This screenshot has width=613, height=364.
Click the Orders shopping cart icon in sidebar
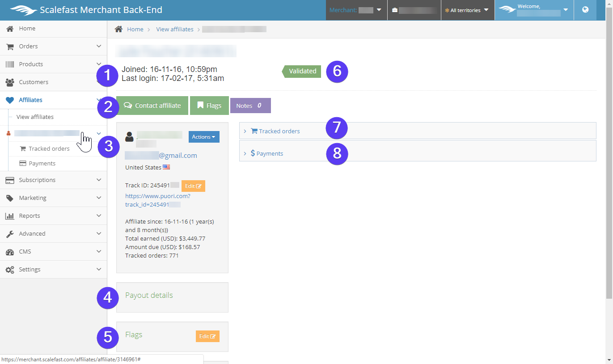click(x=9, y=47)
